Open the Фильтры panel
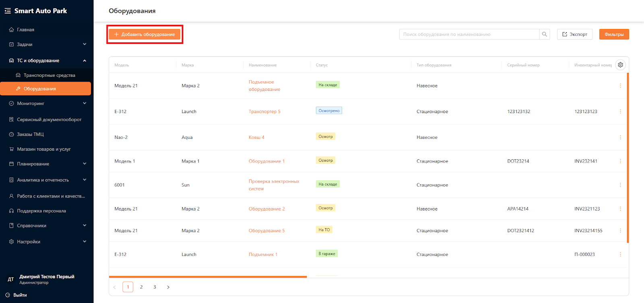The width and height of the screenshot is (644, 303). tap(614, 34)
